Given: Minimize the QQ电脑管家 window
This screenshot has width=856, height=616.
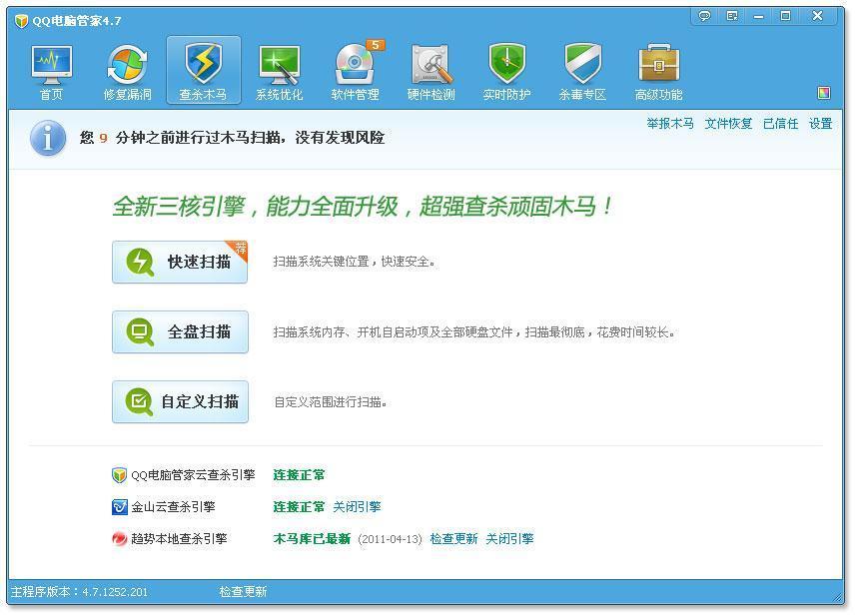Looking at the screenshot, I should pyautogui.click(x=759, y=16).
